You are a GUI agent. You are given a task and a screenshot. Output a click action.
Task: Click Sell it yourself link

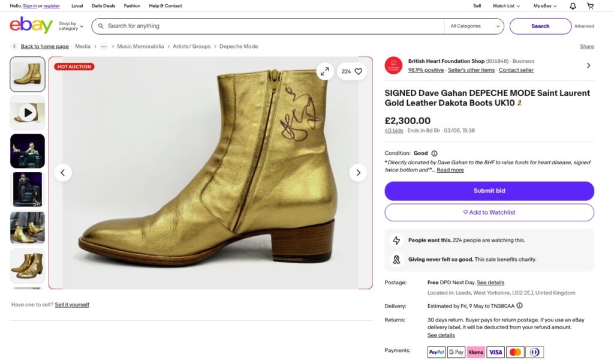(72, 305)
